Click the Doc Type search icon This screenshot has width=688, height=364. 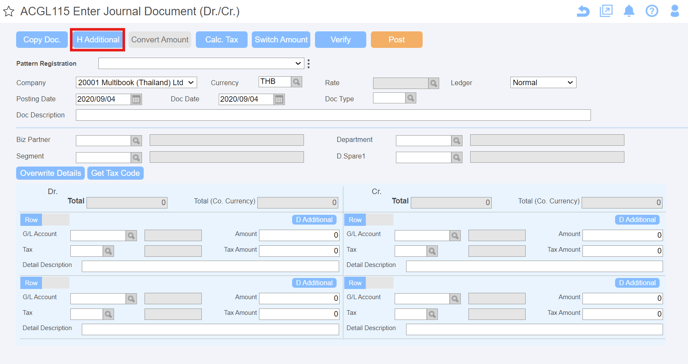click(x=410, y=98)
